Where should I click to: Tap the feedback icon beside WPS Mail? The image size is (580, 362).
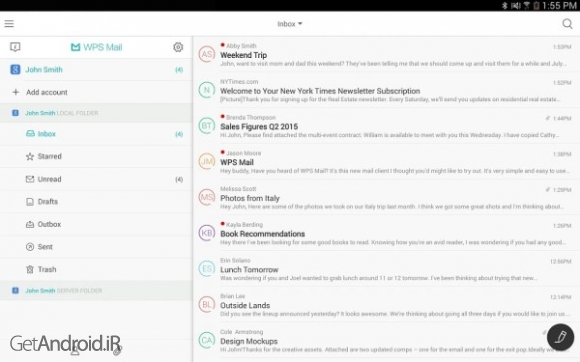(15, 47)
